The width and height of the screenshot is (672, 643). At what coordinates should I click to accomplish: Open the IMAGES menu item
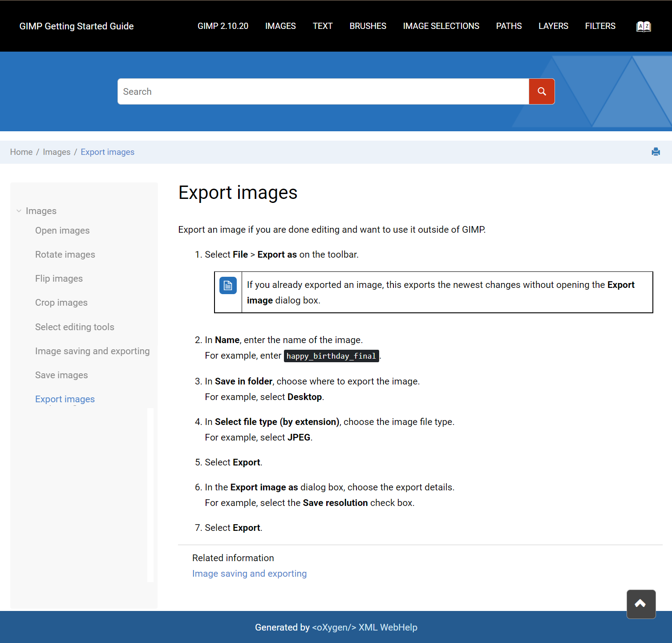280,26
